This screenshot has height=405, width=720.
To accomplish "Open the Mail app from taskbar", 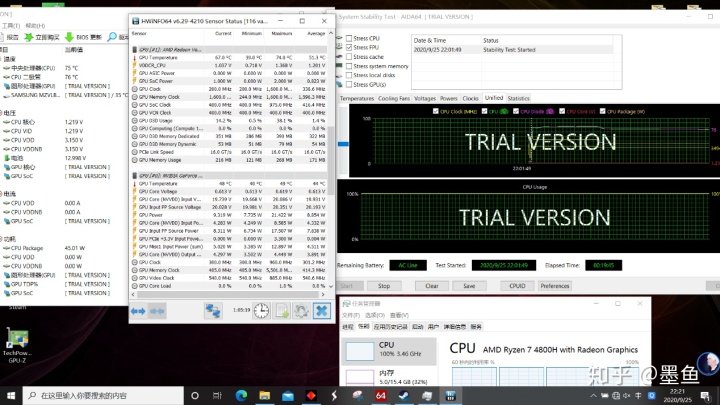I will pos(288,395).
